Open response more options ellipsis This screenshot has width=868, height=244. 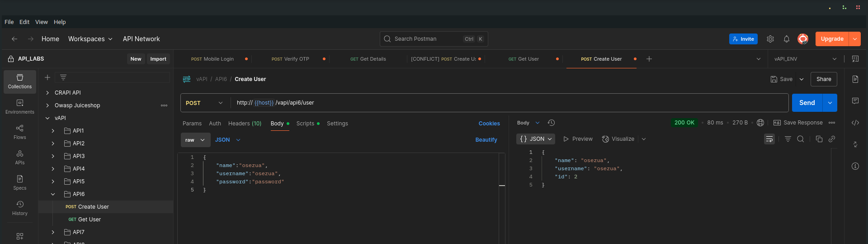[x=832, y=123]
